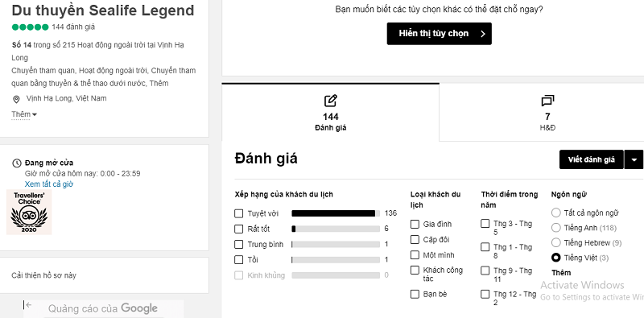644x318 pixels.
Task: Click the clock icon next to Đang mở cửa
Action: [x=17, y=163]
